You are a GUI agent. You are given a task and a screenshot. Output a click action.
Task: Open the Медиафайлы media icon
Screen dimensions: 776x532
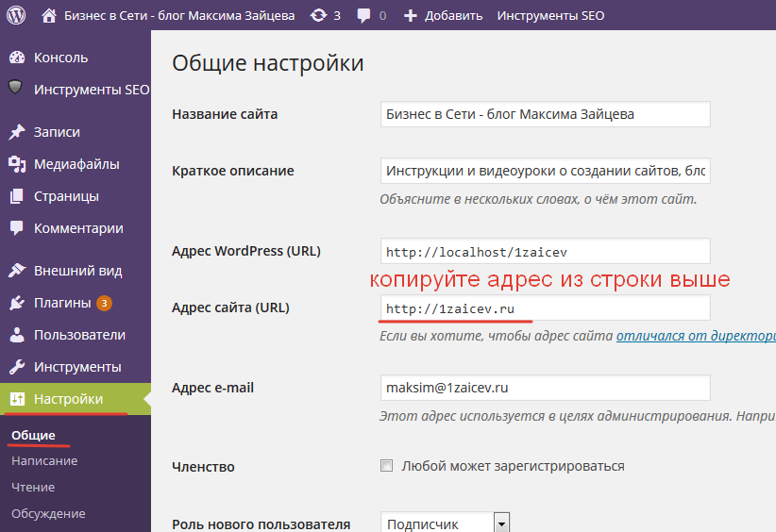pos(16,164)
